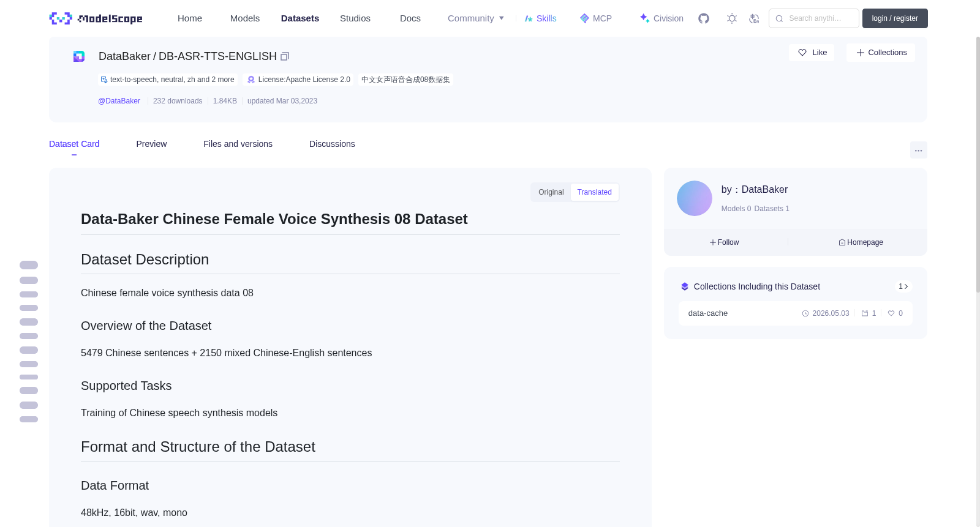Go to Studios in navbar
This screenshot has width=980, height=527.
pos(355,18)
